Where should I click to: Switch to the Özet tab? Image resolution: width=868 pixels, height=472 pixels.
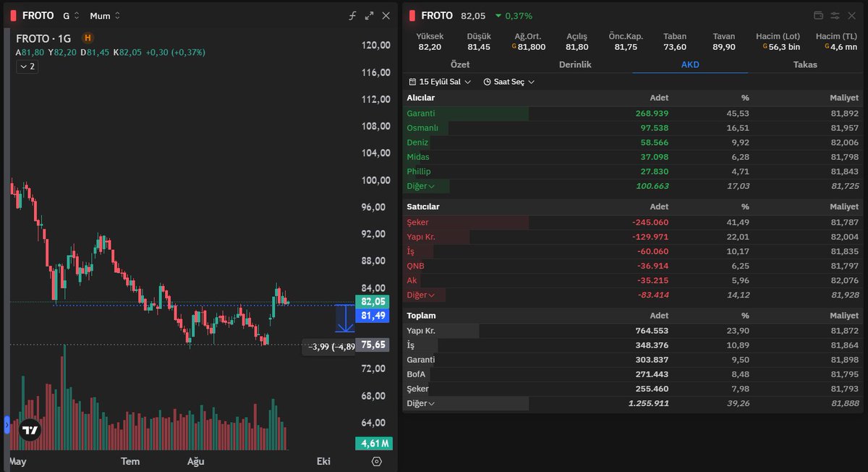pyautogui.click(x=460, y=64)
